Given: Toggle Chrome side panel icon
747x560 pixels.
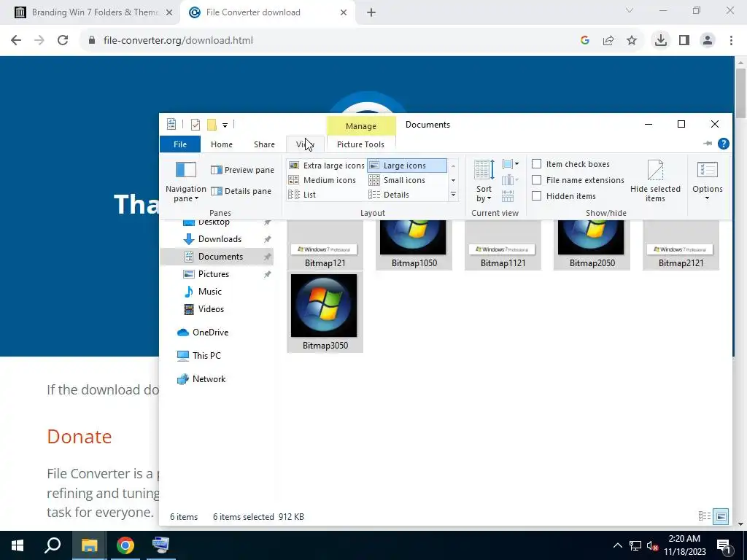Looking at the screenshot, I should (684, 41).
